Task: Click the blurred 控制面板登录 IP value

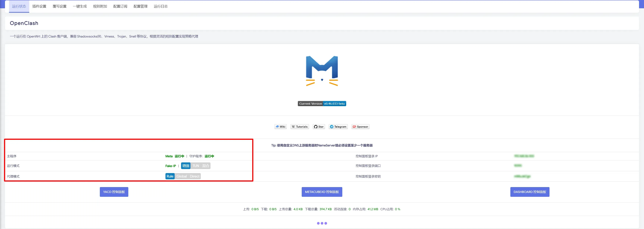Action: click(524, 156)
